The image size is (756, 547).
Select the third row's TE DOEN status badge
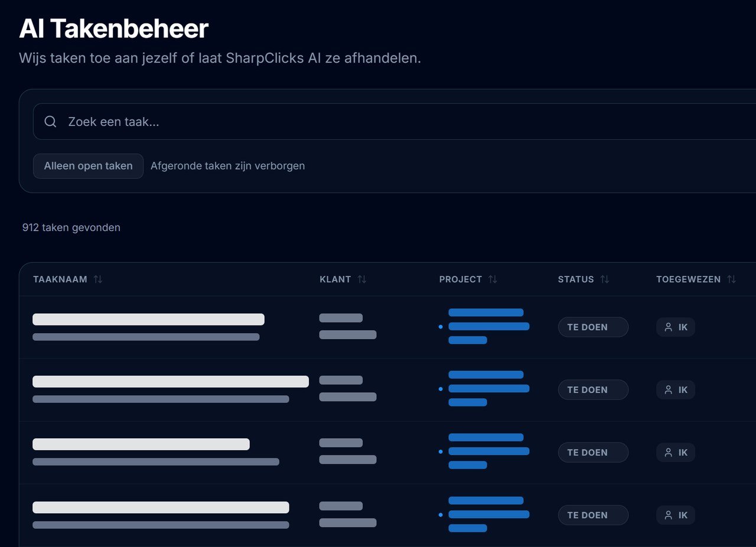(593, 452)
